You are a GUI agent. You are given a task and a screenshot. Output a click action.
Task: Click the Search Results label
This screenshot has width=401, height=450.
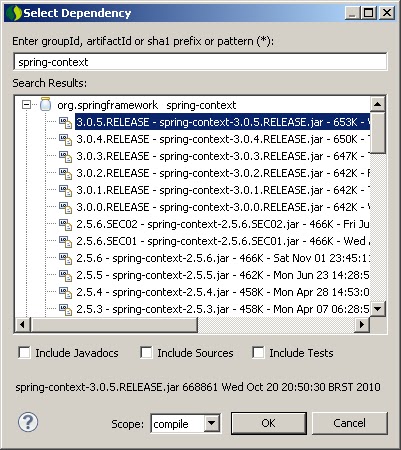tap(50, 83)
